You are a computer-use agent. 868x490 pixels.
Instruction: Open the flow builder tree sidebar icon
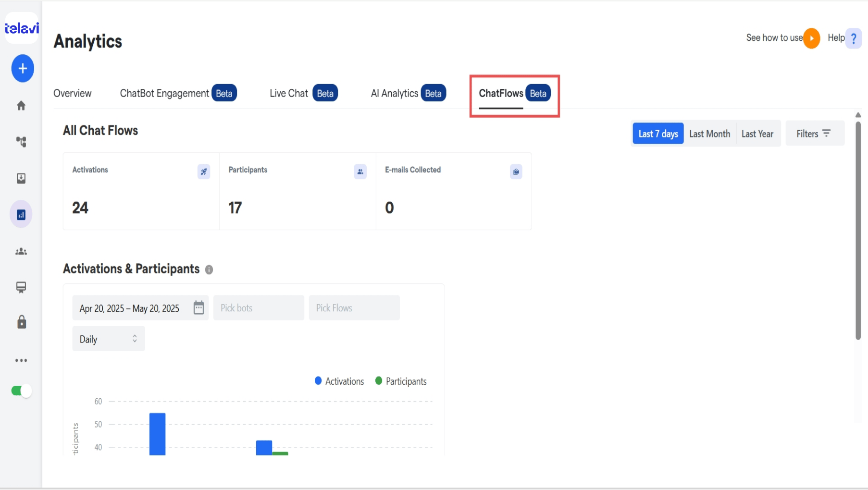(21, 142)
